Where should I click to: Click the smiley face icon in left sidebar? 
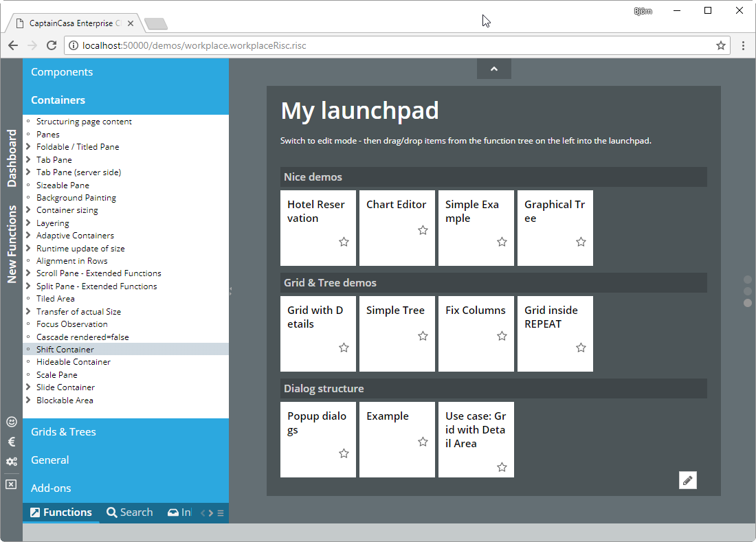[x=11, y=422]
